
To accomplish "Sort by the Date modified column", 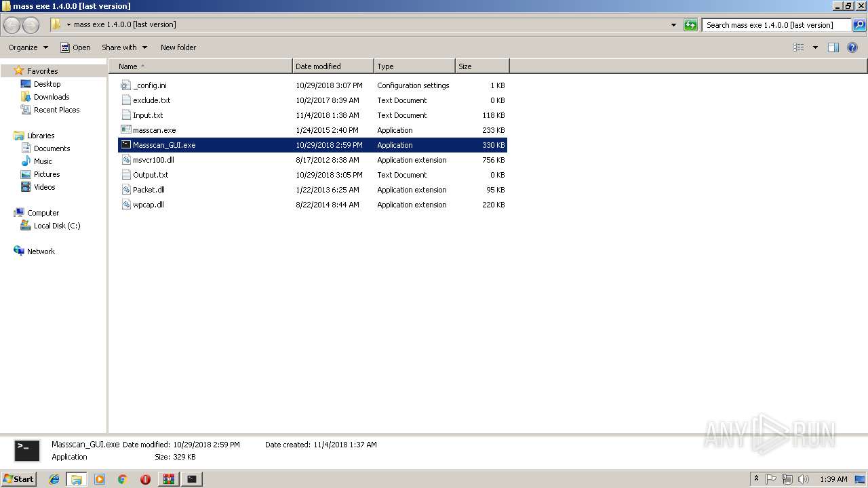I will click(333, 66).
